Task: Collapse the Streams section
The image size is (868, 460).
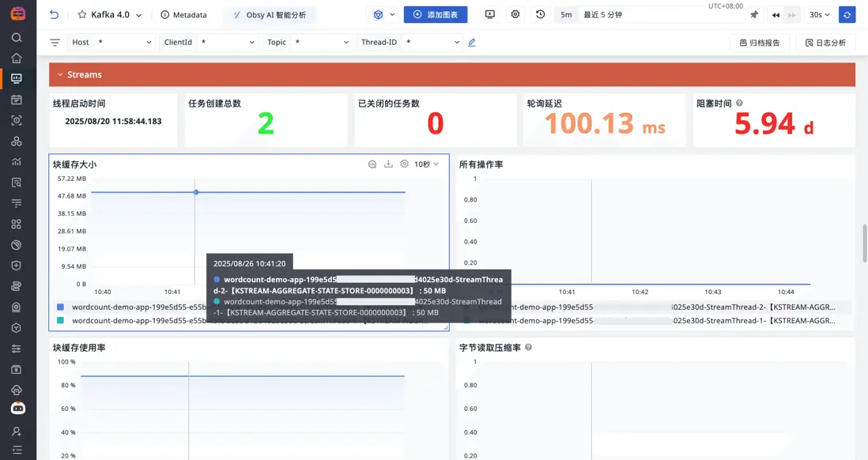Action: (60, 74)
